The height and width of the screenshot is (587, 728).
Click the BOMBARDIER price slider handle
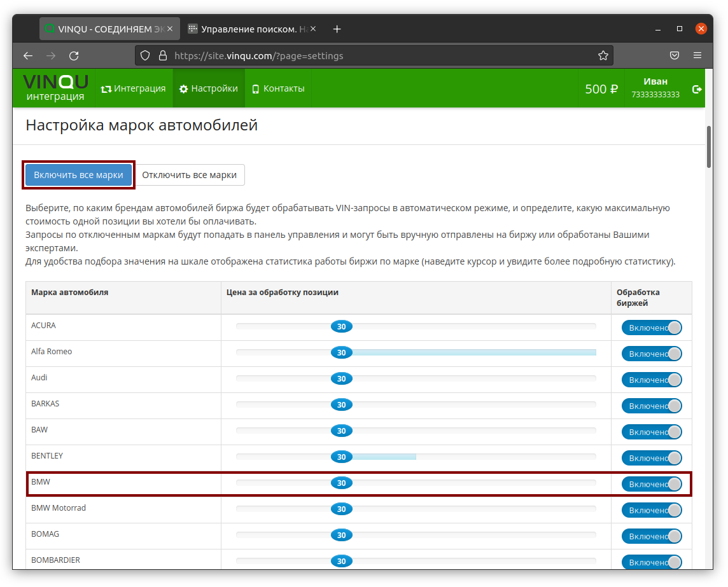click(x=342, y=561)
